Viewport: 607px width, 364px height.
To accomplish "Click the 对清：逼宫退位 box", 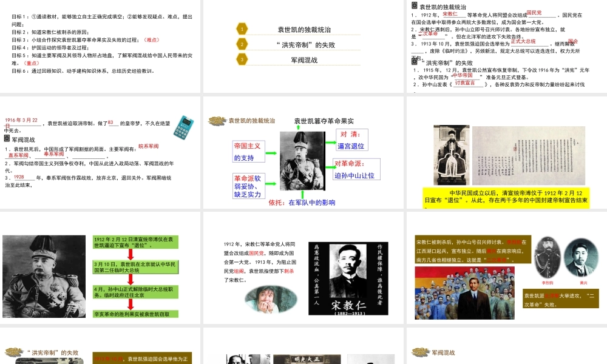I will [352, 140].
